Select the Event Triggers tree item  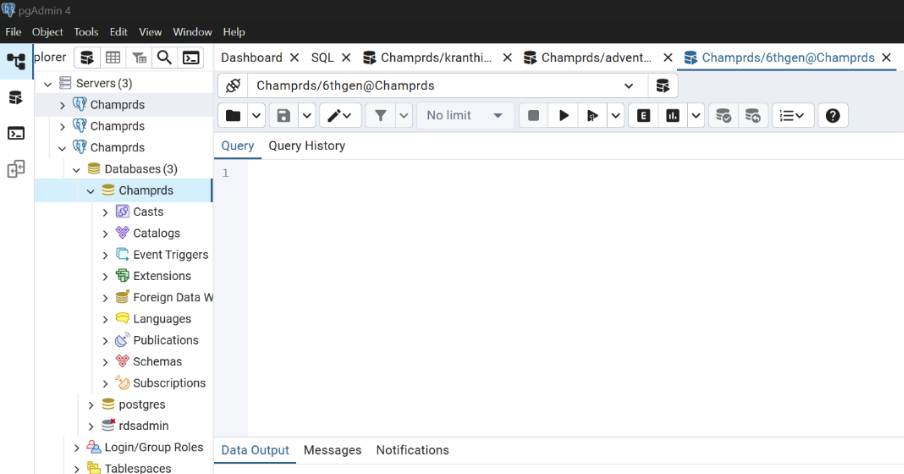[x=171, y=255]
